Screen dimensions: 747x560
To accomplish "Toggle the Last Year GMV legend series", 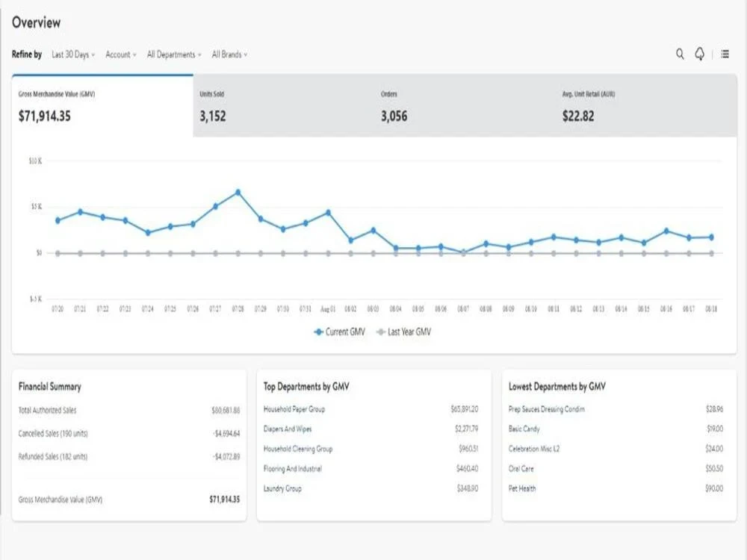I will coord(403,332).
